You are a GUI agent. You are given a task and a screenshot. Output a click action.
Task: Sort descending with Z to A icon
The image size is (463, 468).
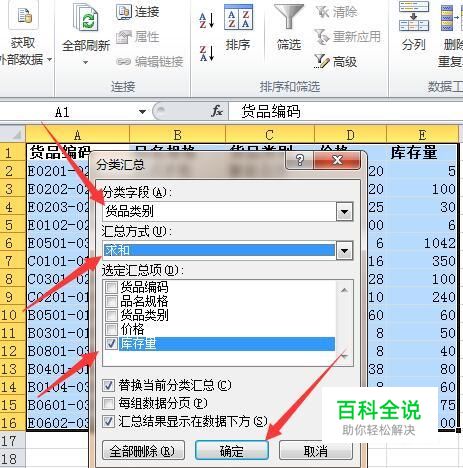[207, 53]
